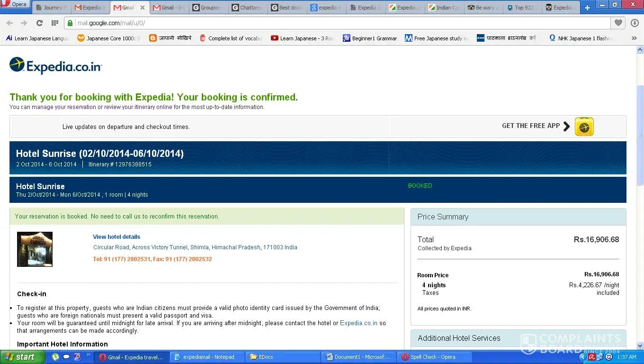Switch to the Journey tab
Image resolution: width=644 pixels, height=364 pixels.
pos(51,8)
